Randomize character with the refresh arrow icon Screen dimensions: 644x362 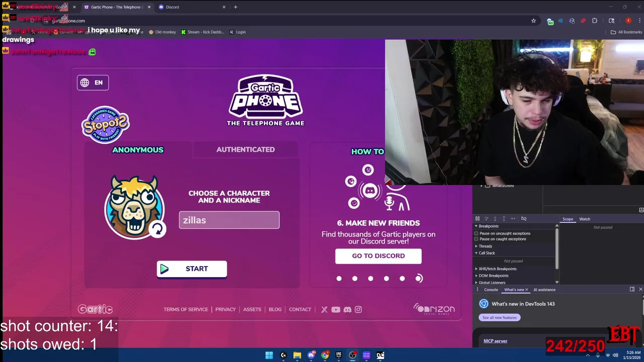pyautogui.click(x=157, y=229)
